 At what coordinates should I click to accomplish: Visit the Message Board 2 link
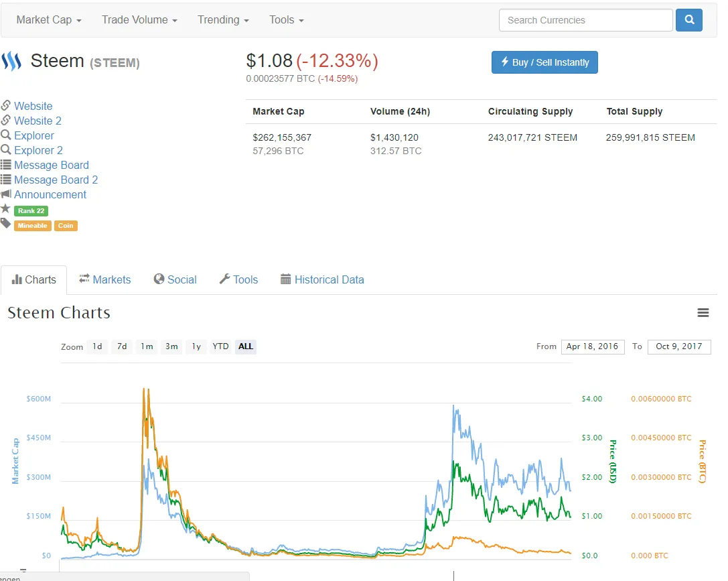click(56, 180)
